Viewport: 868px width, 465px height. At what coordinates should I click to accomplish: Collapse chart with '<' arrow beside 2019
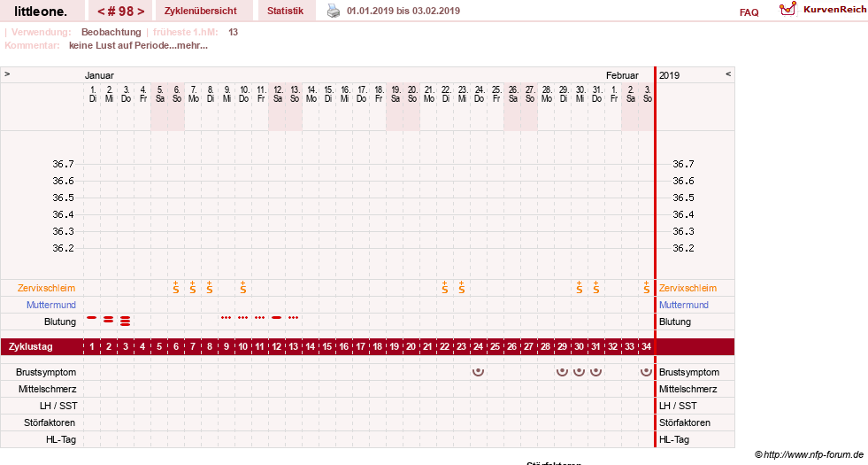728,74
